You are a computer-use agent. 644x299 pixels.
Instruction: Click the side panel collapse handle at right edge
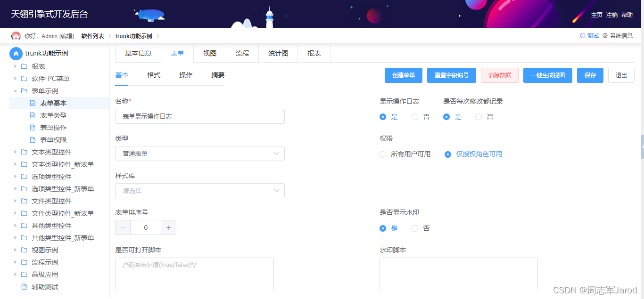click(x=642, y=148)
